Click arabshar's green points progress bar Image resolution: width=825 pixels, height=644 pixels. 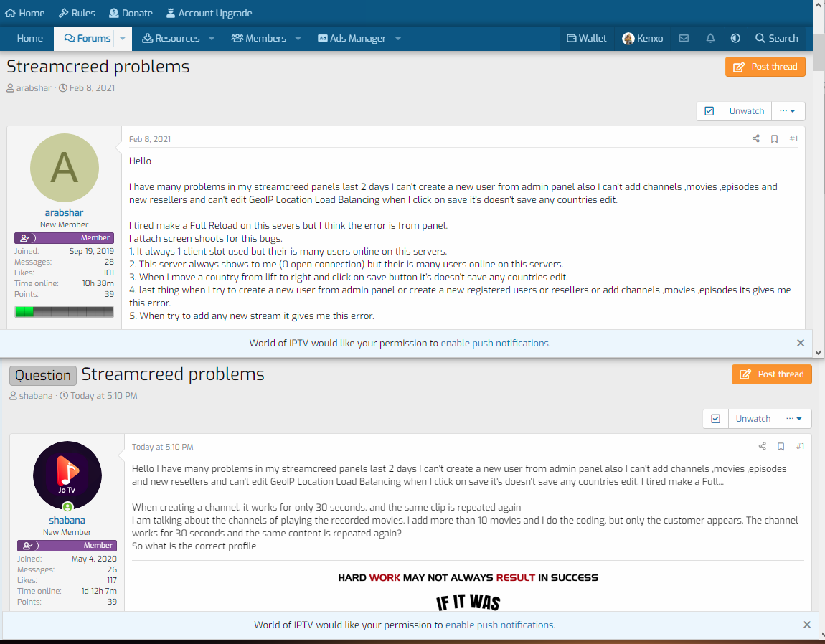(x=64, y=311)
